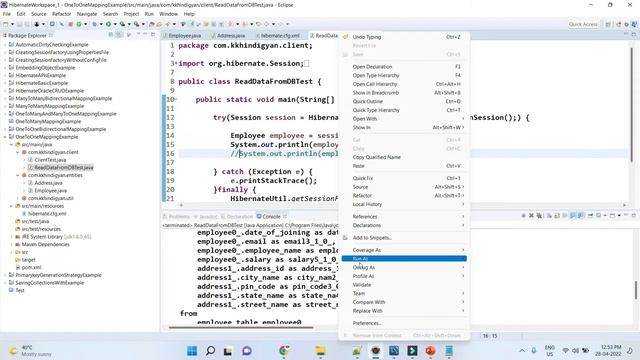This screenshot has width=640, height=360.
Task: Open File Explorer from taskbar
Action: pyautogui.click(x=320, y=351)
